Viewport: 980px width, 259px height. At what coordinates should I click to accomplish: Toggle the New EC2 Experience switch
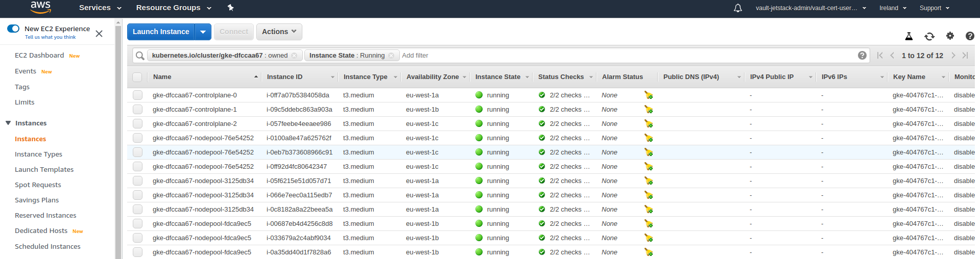[x=13, y=29]
